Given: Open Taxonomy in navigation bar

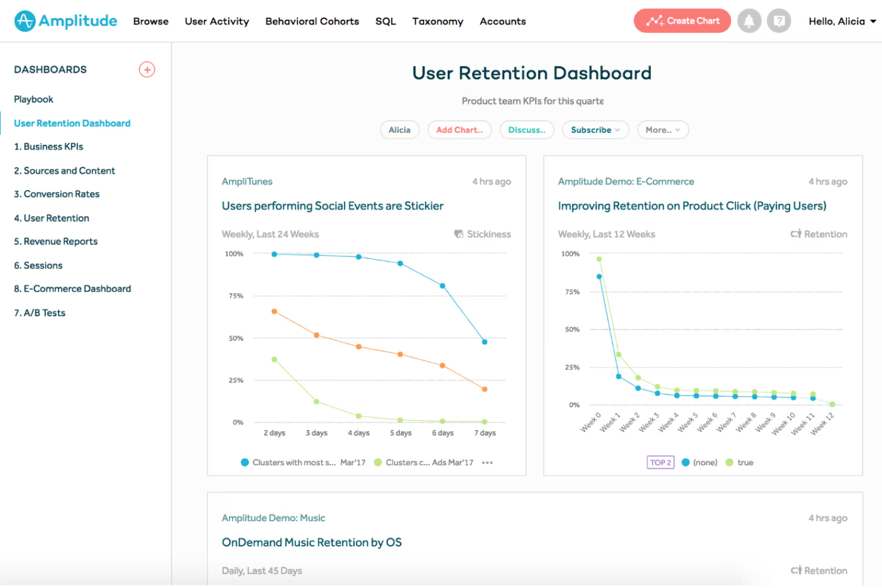Looking at the screenshot, I should point(438,21).
